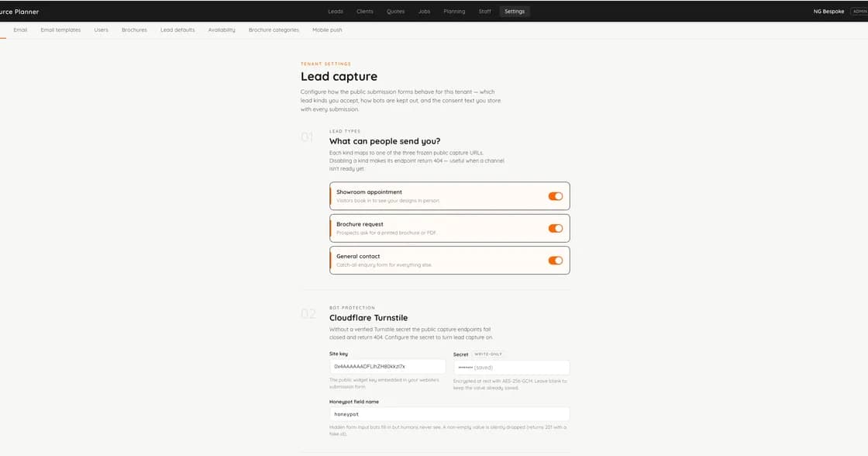Open the Jobs section
The height and width of the screenshot is (456, 868).
tap(424, 11)
